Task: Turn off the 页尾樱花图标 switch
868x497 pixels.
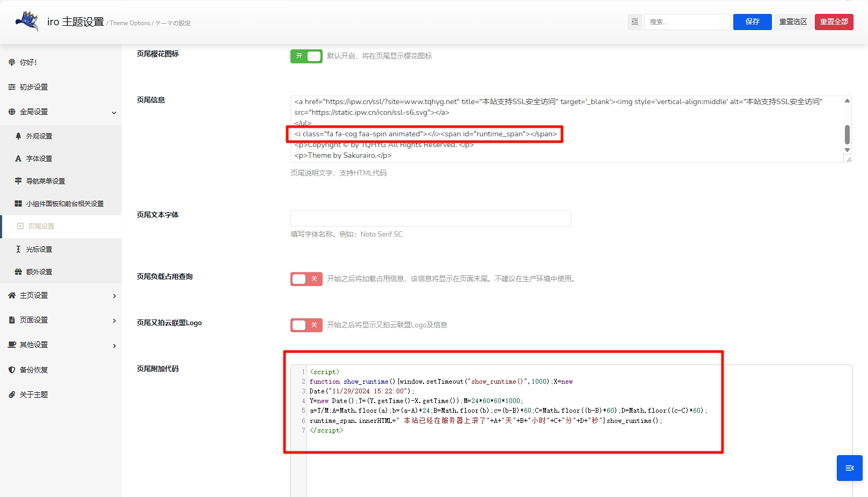Action: [x=306, y=56]
